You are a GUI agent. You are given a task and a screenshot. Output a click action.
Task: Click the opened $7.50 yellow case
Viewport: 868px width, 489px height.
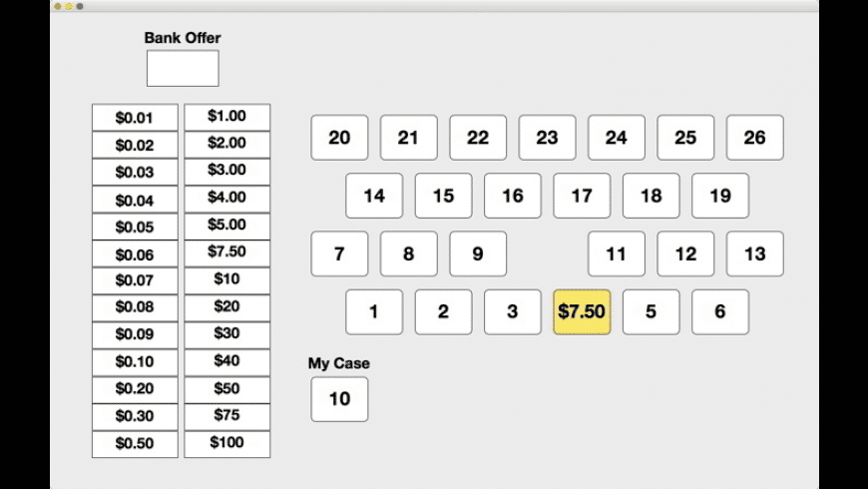582,311
